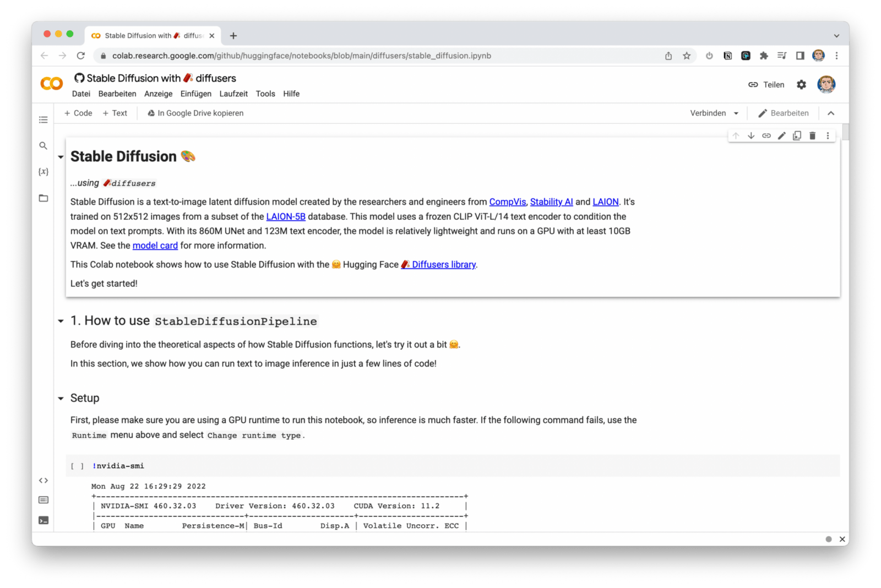This screenshot has height=588, width=881.
Task: Open the Tools menu
Action: pyautogui.click(x=265, y=94)
